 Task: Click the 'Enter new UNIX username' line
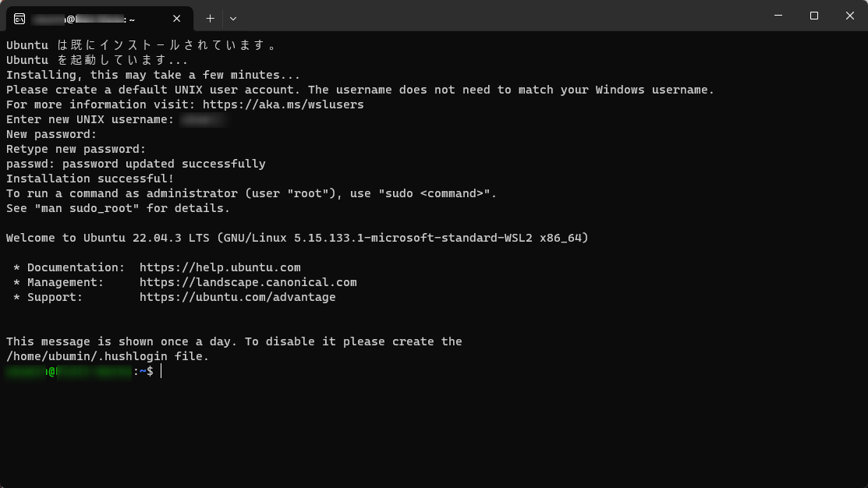pos(90,119)
